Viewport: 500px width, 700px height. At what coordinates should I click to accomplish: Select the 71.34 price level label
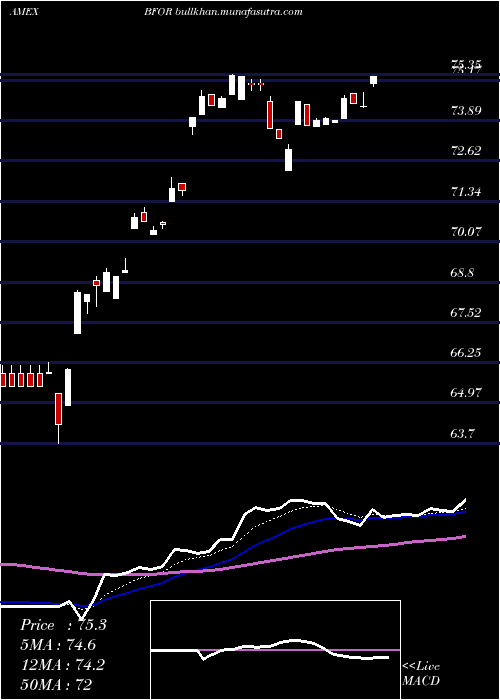click(x=467, y=192)
